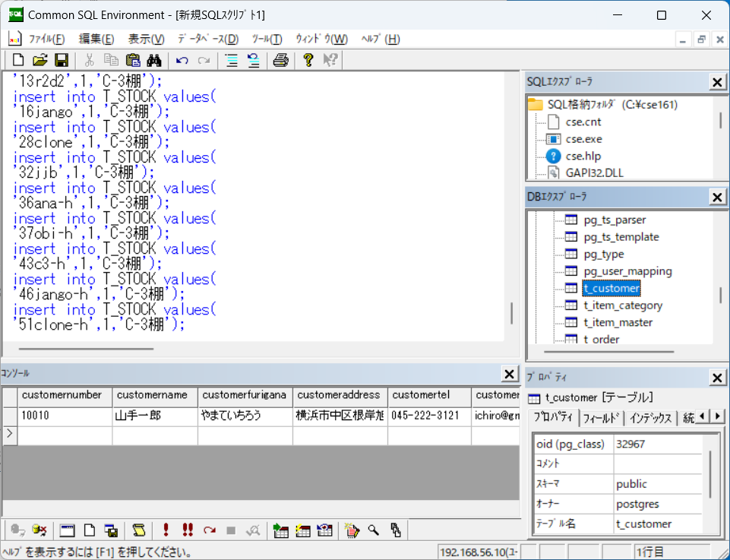
Task: Open the 表示(V) menu
Action: click(x=146, y=39)
